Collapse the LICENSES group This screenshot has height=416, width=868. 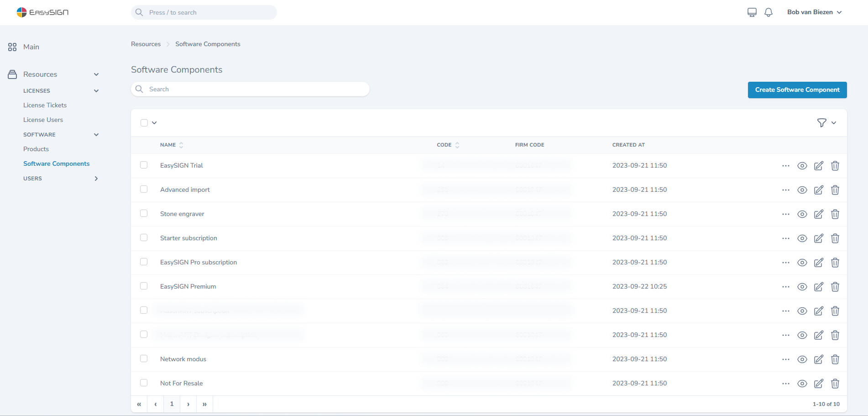[96, 91]
